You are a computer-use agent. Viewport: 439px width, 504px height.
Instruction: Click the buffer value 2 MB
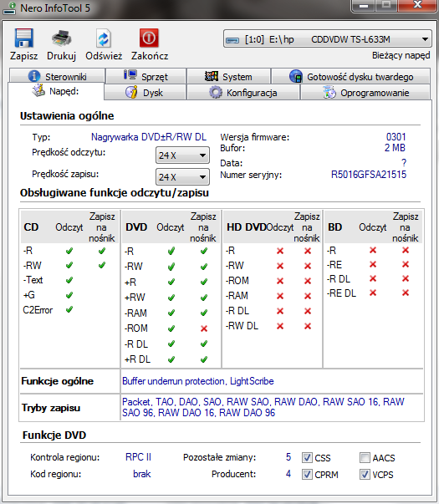[395, 148]
